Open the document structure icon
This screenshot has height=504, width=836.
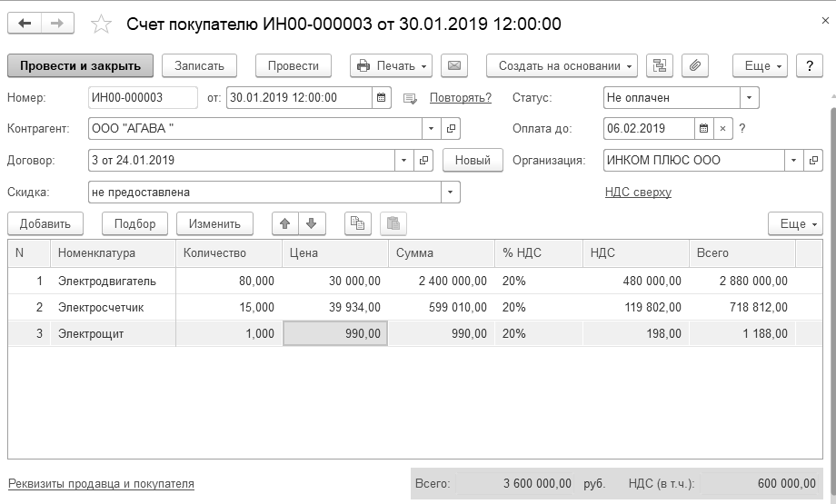660,66
